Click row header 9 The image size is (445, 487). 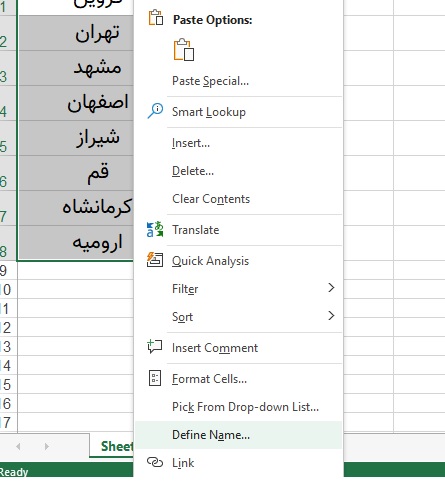pyautogui.click(x=8, y=270)
